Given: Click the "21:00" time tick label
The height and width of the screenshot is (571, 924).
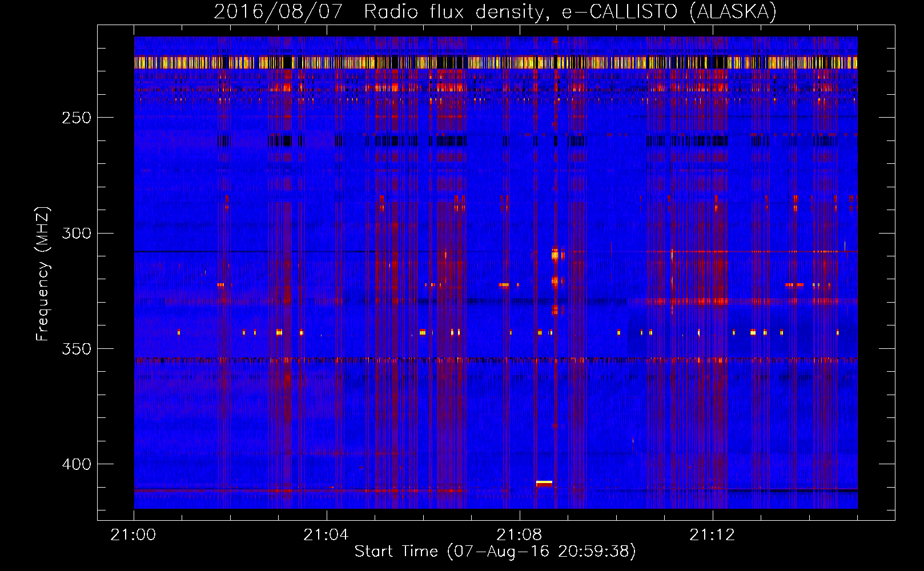Looking at the screenshot, I should tap(134, 535).
